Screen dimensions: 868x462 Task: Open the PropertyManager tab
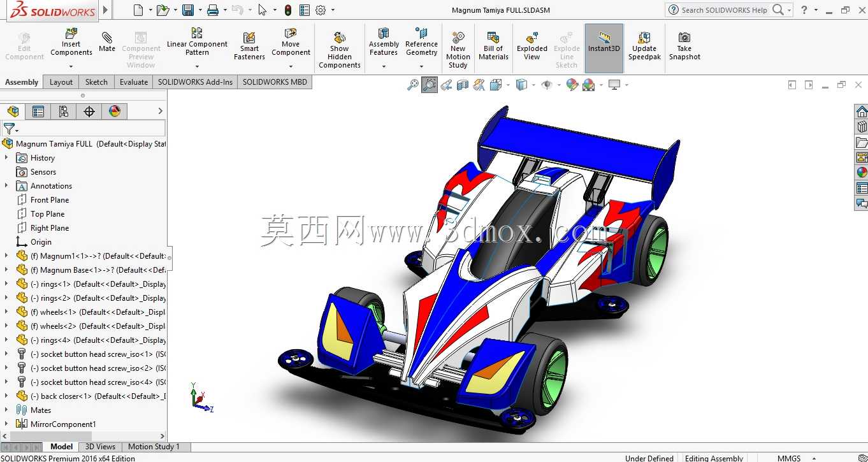tap(38, 112)
